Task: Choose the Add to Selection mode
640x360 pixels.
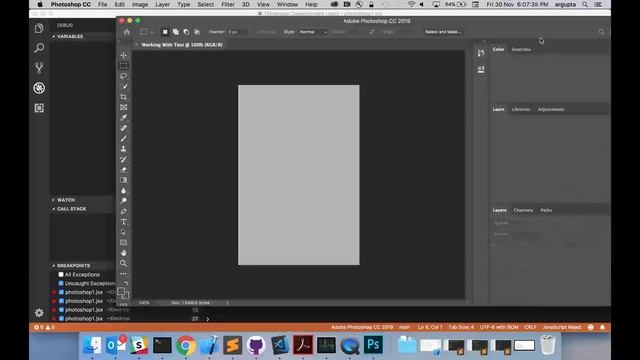Action: tap(176, 32)
